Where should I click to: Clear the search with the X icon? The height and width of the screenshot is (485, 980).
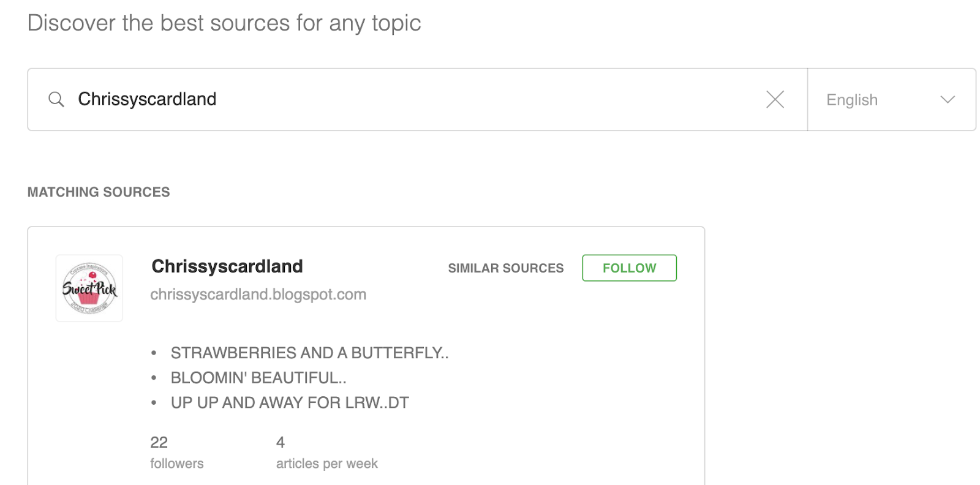click(x=775, y=99)
